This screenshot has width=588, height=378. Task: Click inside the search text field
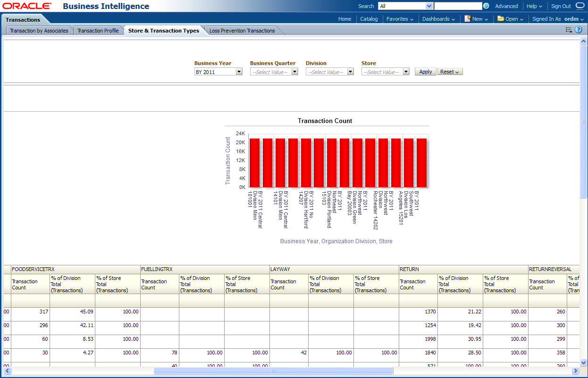[x=458, y=6]
